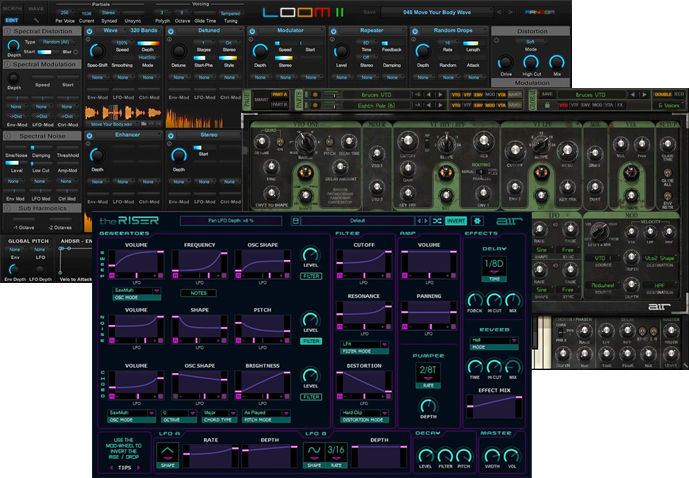
Task: Toggle the Loom Modulator module power button
Action: pyautogui.click(x=252, y=31)
